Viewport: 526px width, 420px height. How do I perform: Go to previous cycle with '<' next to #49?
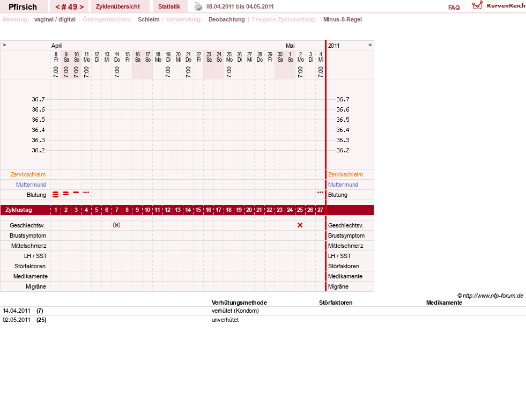[x=57, y=7]
